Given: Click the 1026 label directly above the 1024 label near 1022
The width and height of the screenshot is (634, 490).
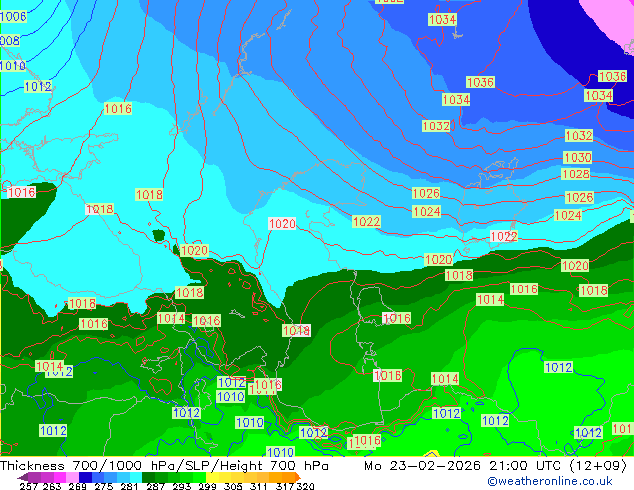Looking at the screenshot, I should point(426,193).
